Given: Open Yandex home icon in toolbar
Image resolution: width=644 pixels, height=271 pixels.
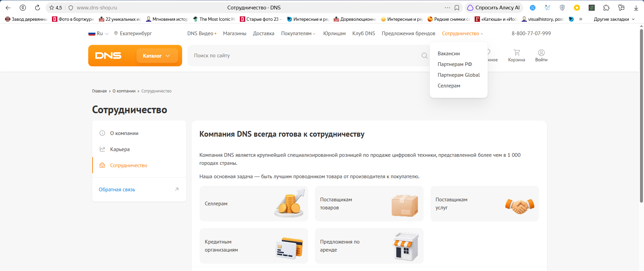Looking at the screenshot, I should click(x=23, y=8).
